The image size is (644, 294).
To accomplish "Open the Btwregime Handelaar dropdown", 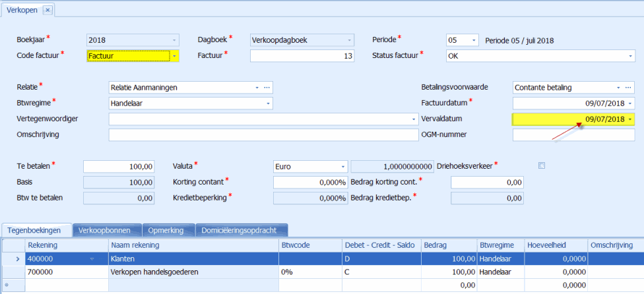I will click(x=267, y=103).
